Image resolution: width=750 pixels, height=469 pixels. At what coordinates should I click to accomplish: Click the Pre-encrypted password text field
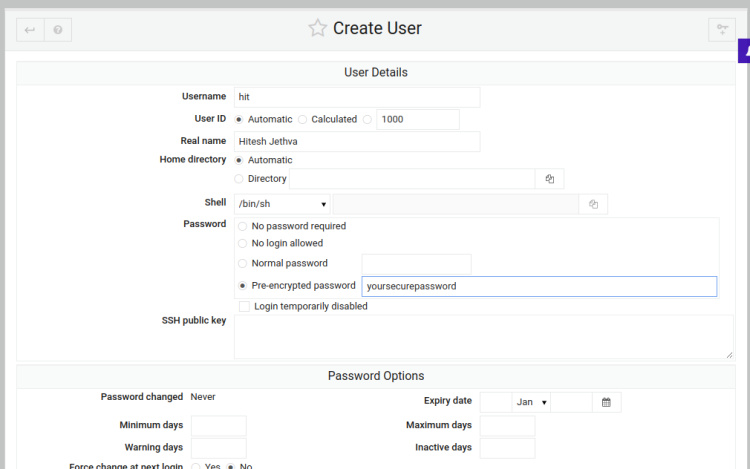(538, 286)
